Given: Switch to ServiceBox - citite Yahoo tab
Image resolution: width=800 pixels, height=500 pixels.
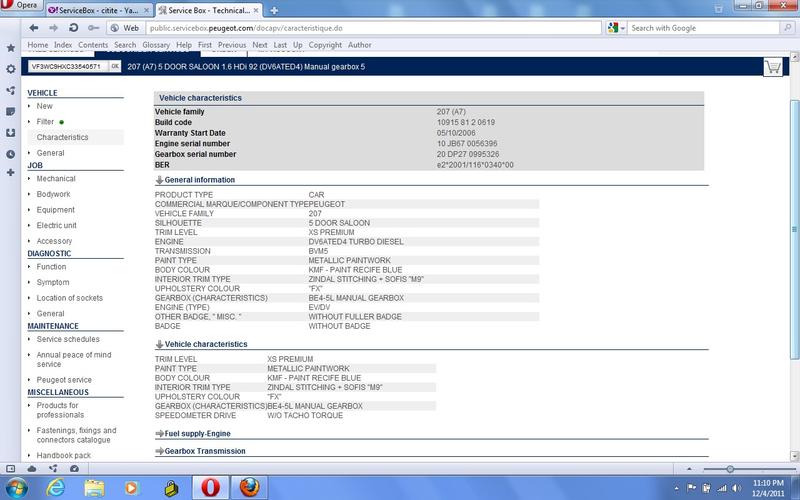Looking at the screenshot, I should coord(98,10).
